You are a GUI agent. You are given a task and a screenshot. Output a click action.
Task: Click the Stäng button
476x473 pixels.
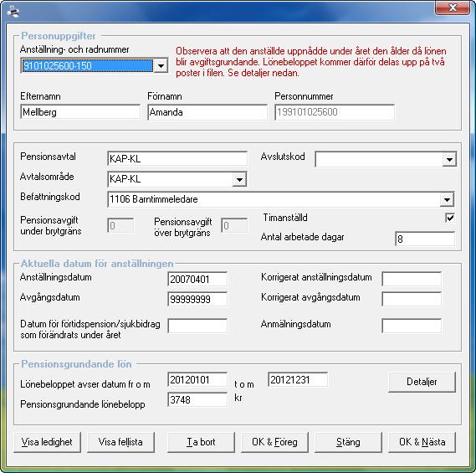click(348, 442)
